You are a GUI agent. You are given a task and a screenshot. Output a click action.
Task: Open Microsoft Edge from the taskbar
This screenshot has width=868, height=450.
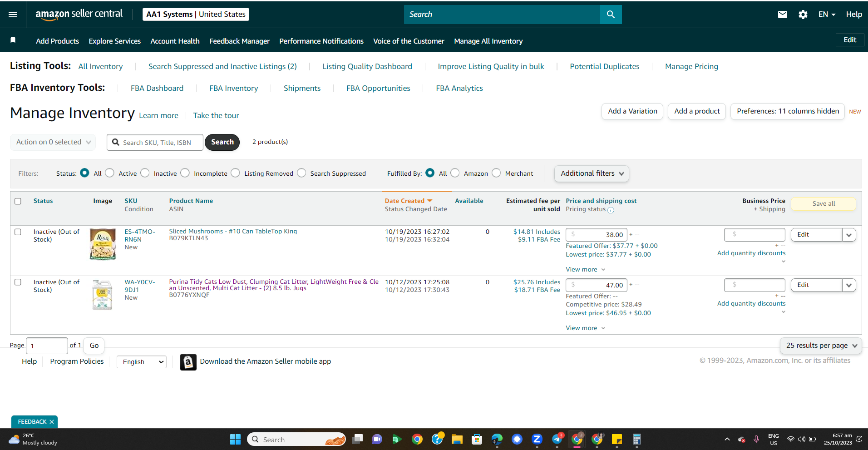coord(497,439)
